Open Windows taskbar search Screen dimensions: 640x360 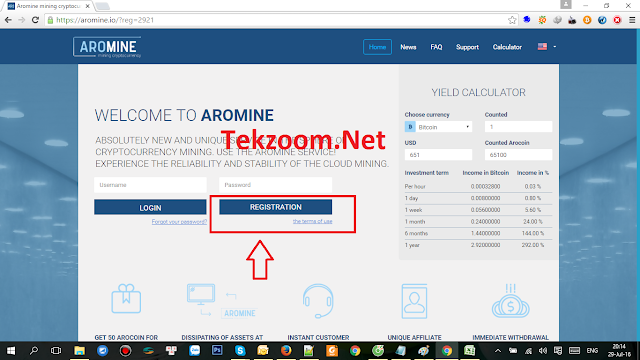pyautogui.click(x=34, y=351)
